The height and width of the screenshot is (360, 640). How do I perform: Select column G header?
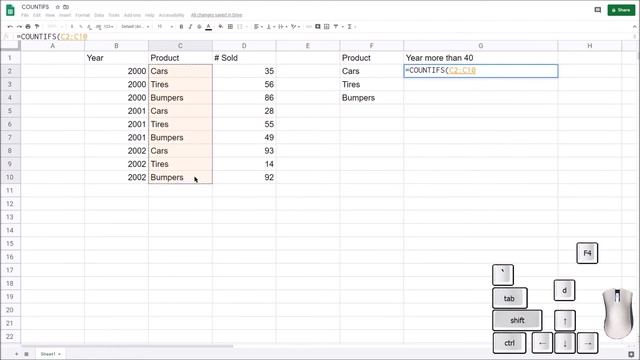tap(480, 46)
